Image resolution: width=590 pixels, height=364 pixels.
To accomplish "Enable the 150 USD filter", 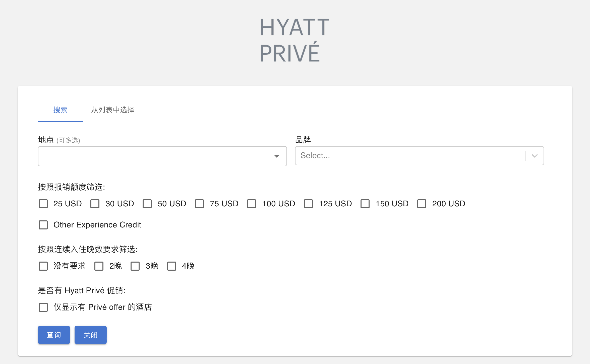I will [365, 204].
